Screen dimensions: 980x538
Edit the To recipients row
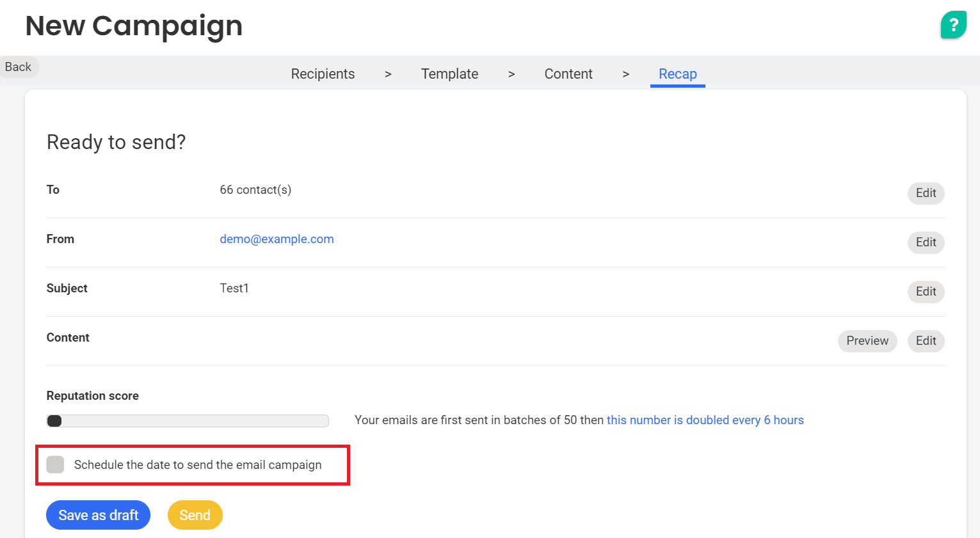pyautogui.click(x=926, y=193)
